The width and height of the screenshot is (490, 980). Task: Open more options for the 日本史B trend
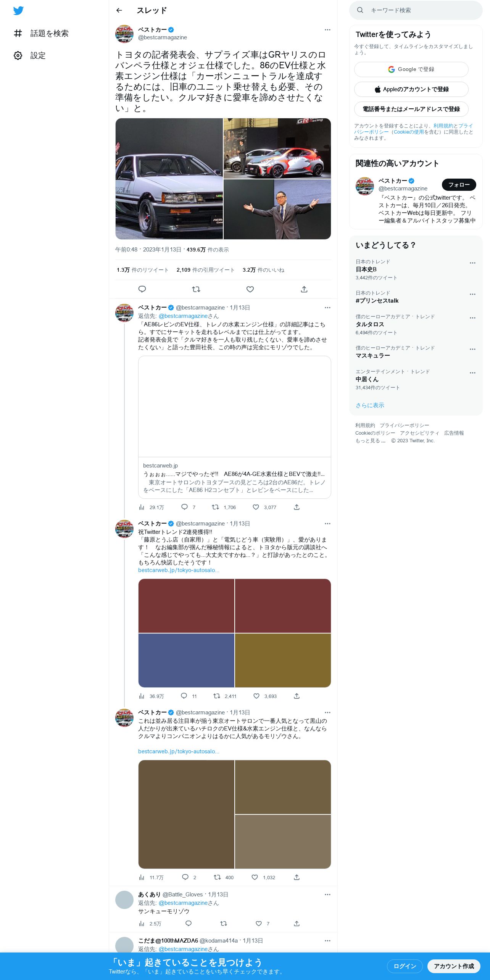(472, 263)
